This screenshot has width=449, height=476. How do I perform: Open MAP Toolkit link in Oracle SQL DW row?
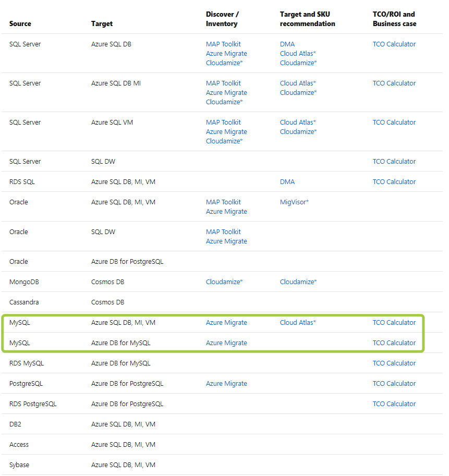[223, 232]
